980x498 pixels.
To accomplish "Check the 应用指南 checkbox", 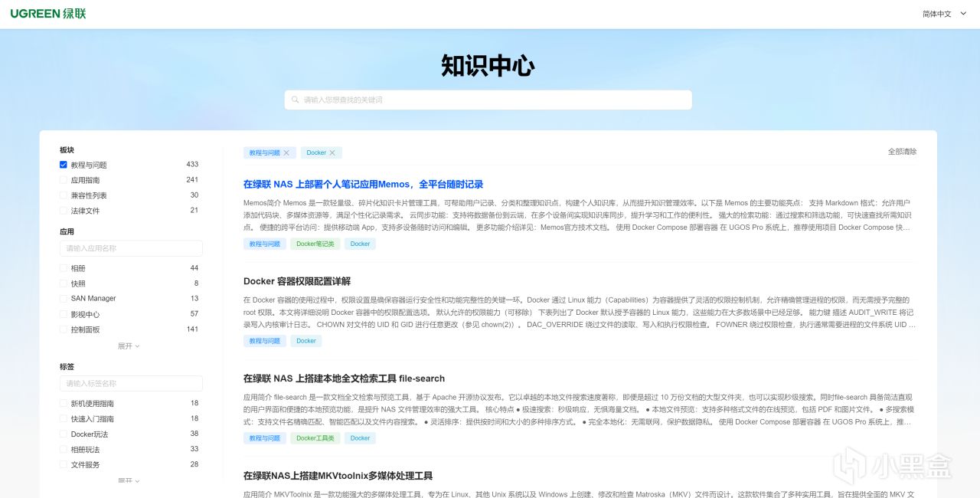I will (x=64, y=180).
